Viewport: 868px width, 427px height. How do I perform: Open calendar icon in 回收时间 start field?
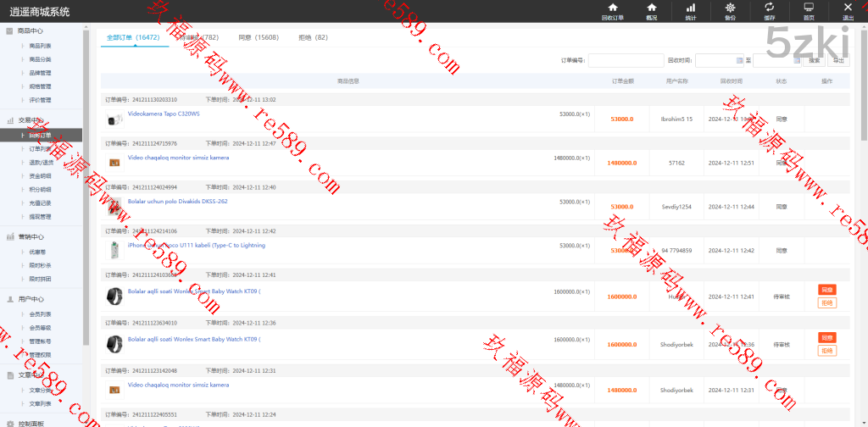(x=738, y=60)
